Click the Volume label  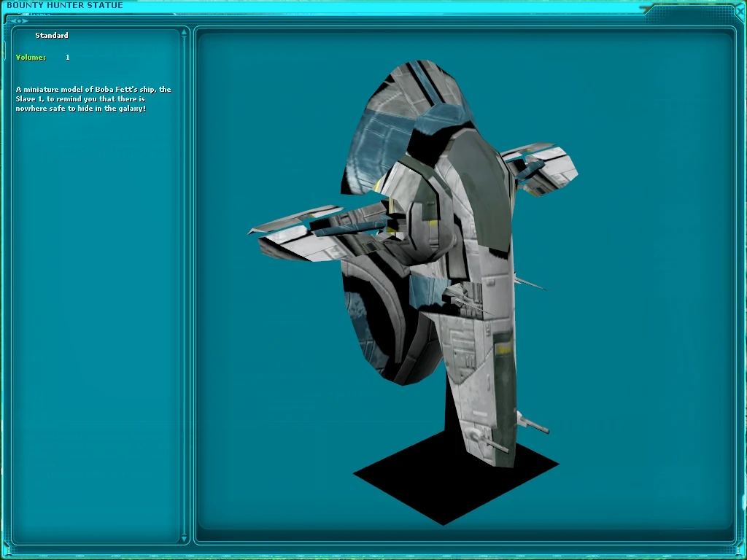click(x=30, y=57)
